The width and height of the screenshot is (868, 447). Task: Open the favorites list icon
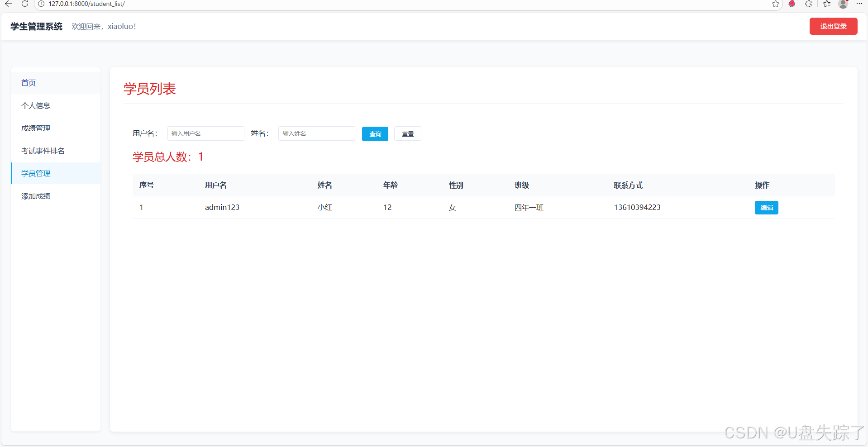pos(827,4)
